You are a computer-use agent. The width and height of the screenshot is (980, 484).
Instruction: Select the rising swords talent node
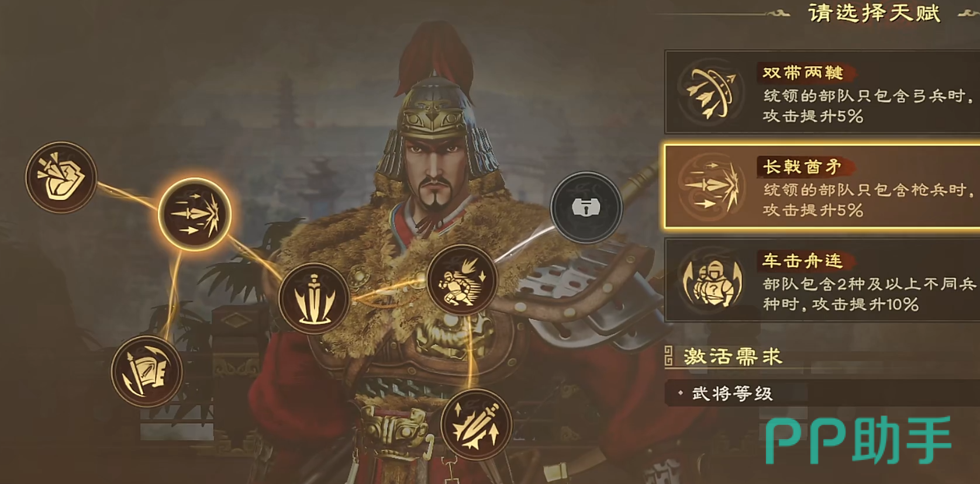click(476, 424)
